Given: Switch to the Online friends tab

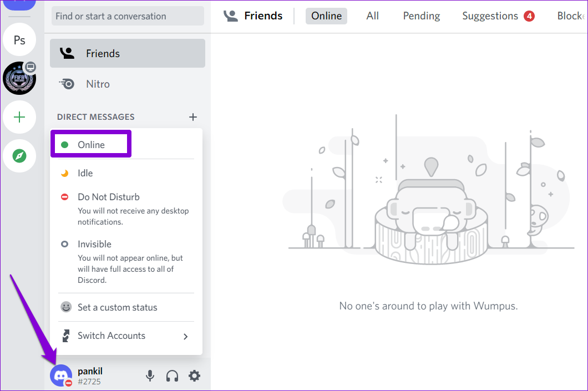Looking at the screenshot, I should 326,16.
